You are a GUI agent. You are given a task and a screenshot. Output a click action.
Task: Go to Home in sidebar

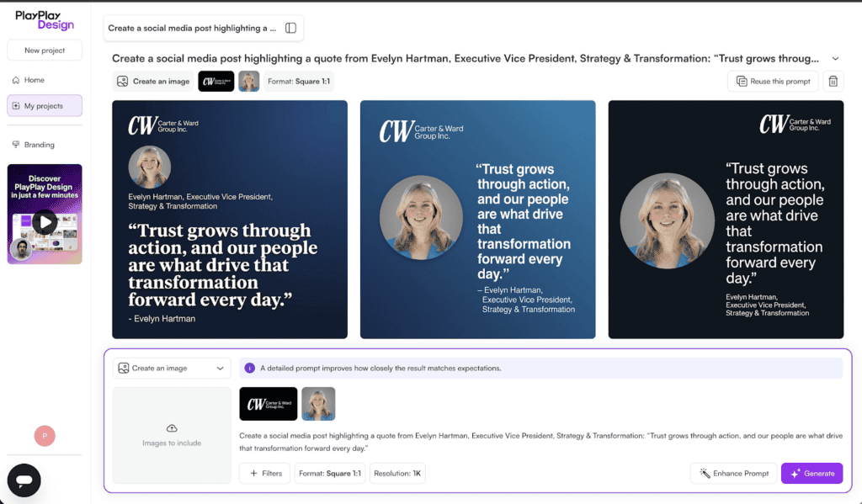click(34, 80)
